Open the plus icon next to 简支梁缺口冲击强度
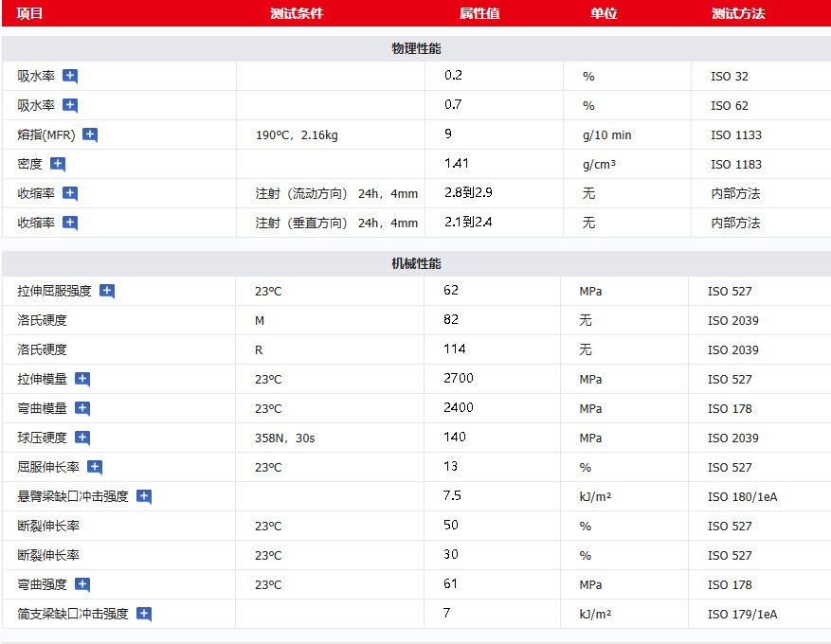 coord(144,614)
